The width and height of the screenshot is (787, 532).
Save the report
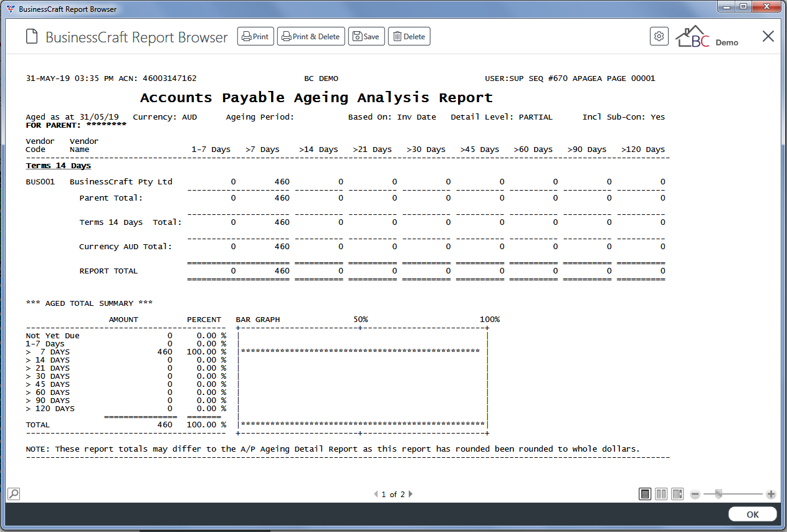[x=366, y=37]
